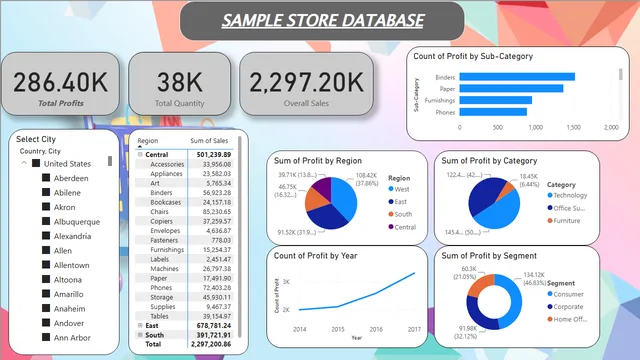The width and height of the screenshot is (640, 360).
Task: Click the grand Total value 2,297,200.86
Action: pyautogui.click(x=211, y=344)
